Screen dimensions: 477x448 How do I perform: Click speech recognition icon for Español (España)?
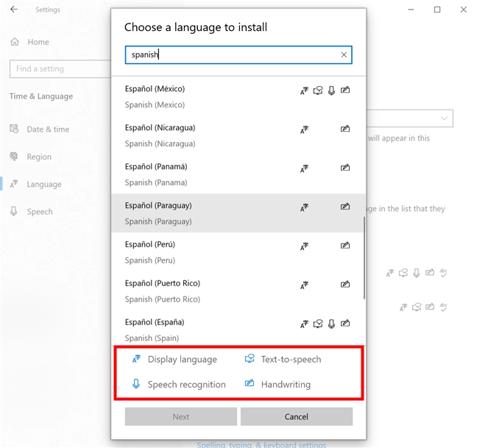(x=331, y=324)
